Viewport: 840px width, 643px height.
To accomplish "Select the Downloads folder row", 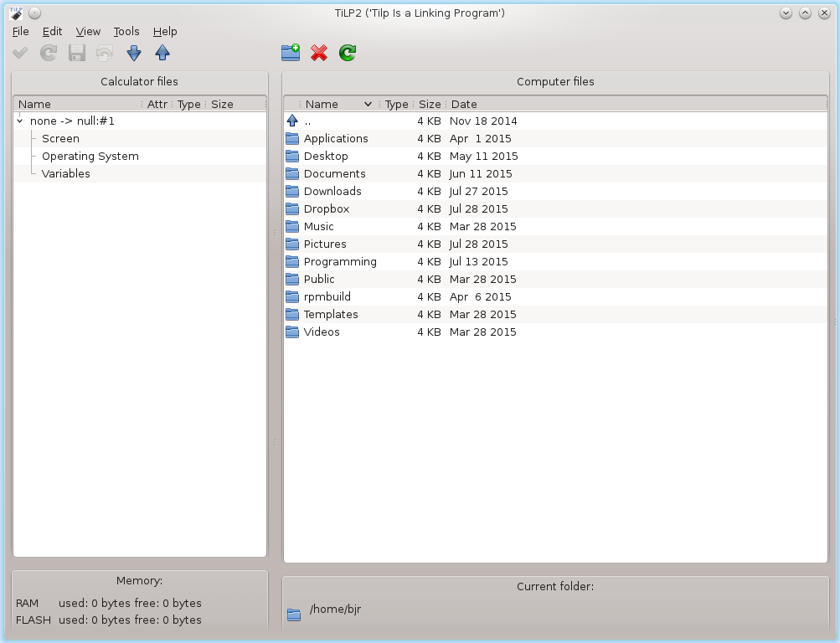I will (x=332, y=192).
